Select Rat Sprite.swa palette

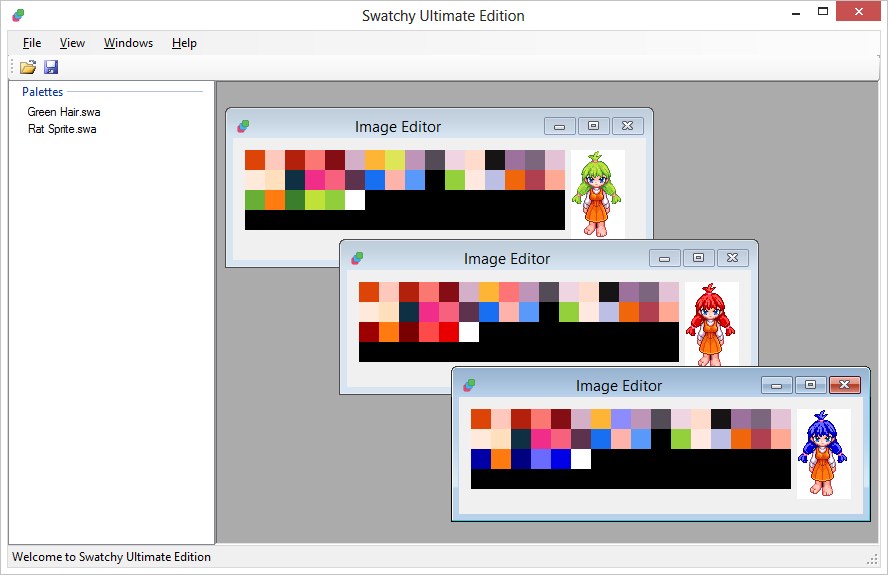coord(62,129)
